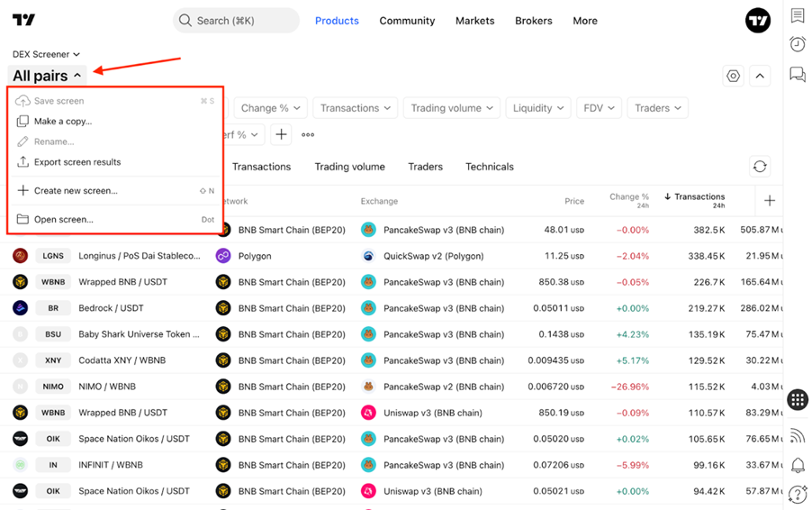The image size is (812, 510).
Task: Focus the Search input field
Action: click(236, 21)
